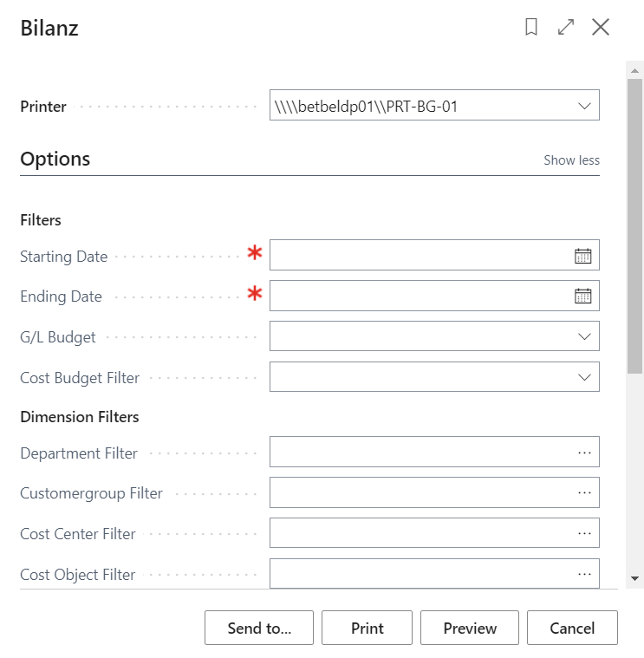Click the bookmark icon in the Bilanz header
This screenshot has height=658, width=644.
531,27
